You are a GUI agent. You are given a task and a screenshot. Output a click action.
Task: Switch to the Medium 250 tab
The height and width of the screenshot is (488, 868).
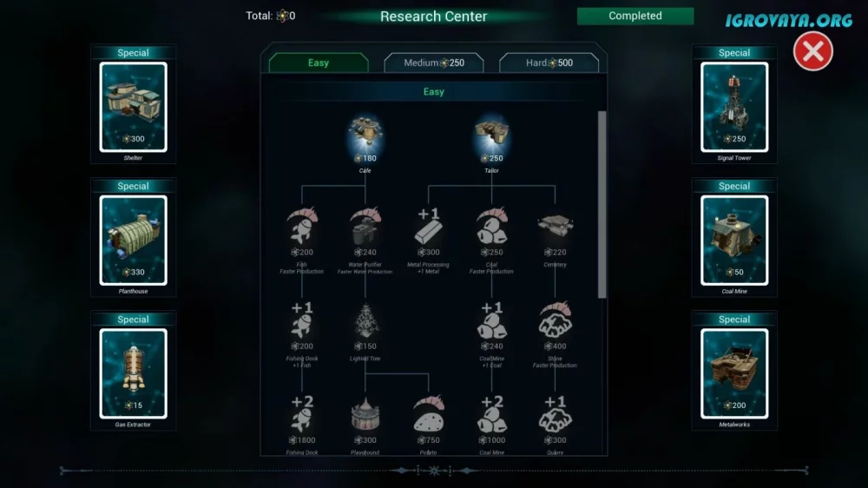click(434, 63)
